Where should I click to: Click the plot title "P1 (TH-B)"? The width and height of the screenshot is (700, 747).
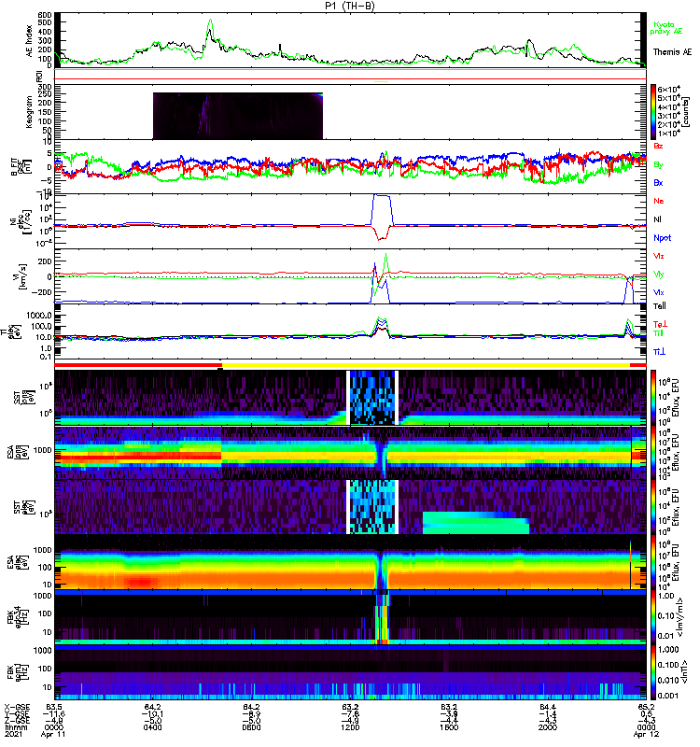(x=350, y=6)
